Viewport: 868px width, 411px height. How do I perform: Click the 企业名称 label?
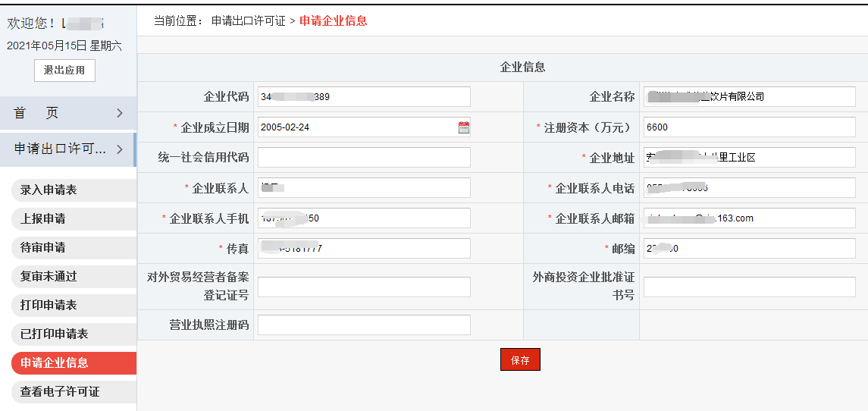click(x=612, y=96)
